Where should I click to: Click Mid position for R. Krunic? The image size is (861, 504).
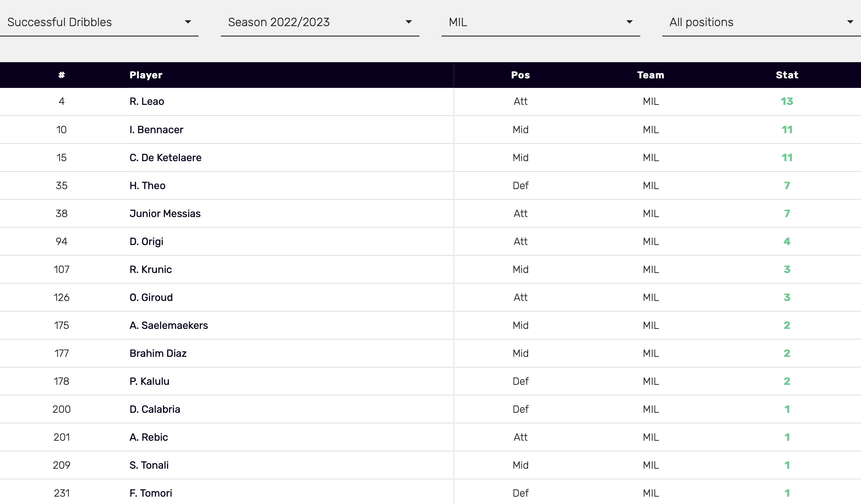pyautogui.click(x=520, y=269)
